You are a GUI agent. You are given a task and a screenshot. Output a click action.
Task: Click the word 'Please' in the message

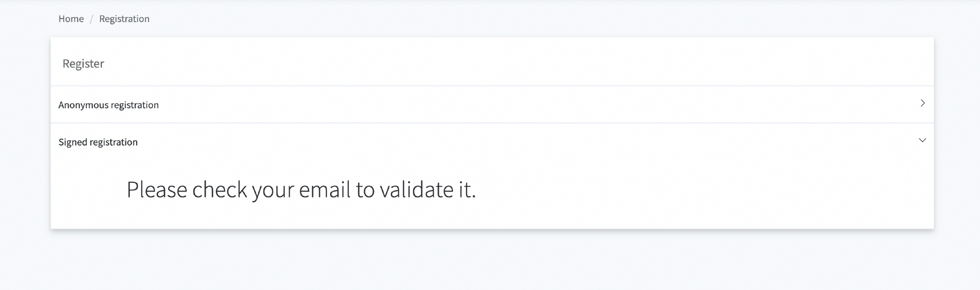[157, 190]
